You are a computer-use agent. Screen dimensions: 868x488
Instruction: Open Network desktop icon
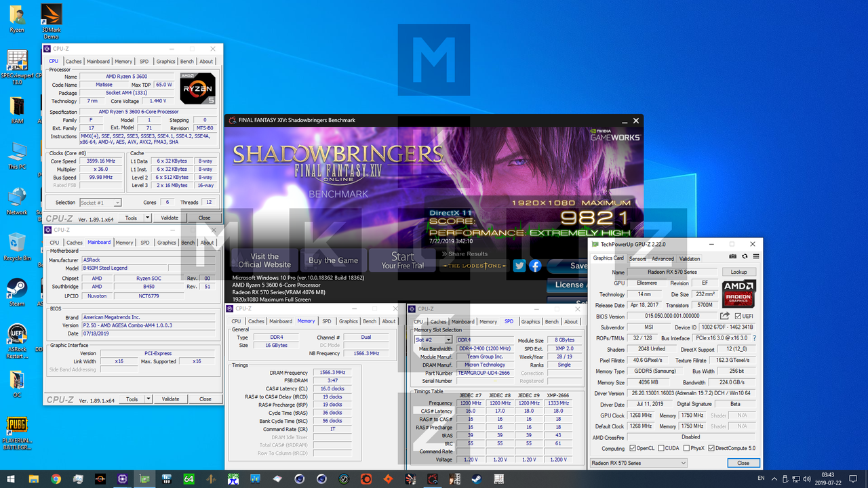17,201
